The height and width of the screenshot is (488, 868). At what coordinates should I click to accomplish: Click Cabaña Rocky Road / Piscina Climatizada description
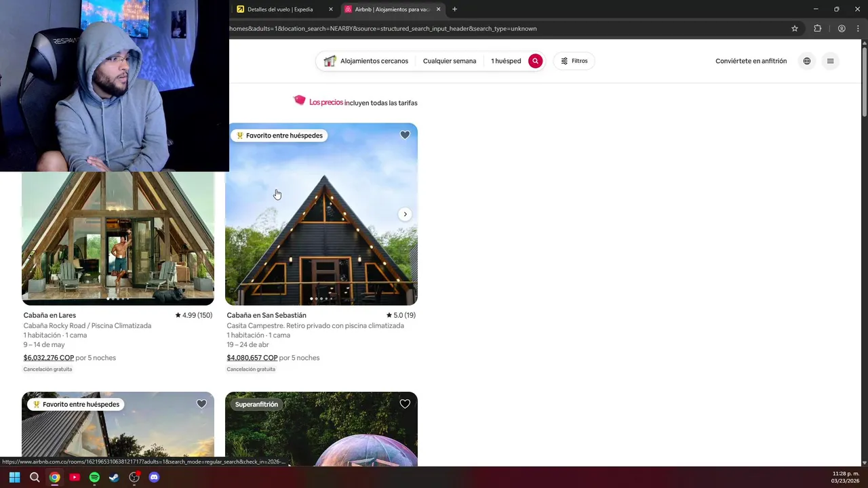(87, 325)
